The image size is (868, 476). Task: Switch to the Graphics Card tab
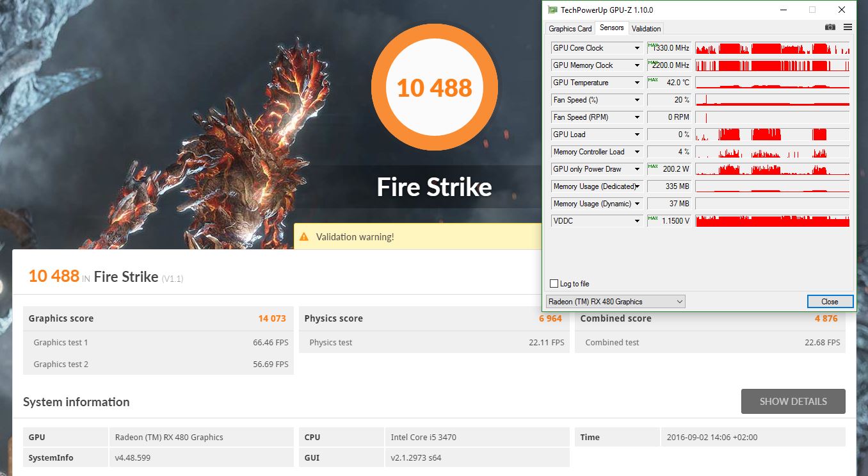click(x=570, y=28)
